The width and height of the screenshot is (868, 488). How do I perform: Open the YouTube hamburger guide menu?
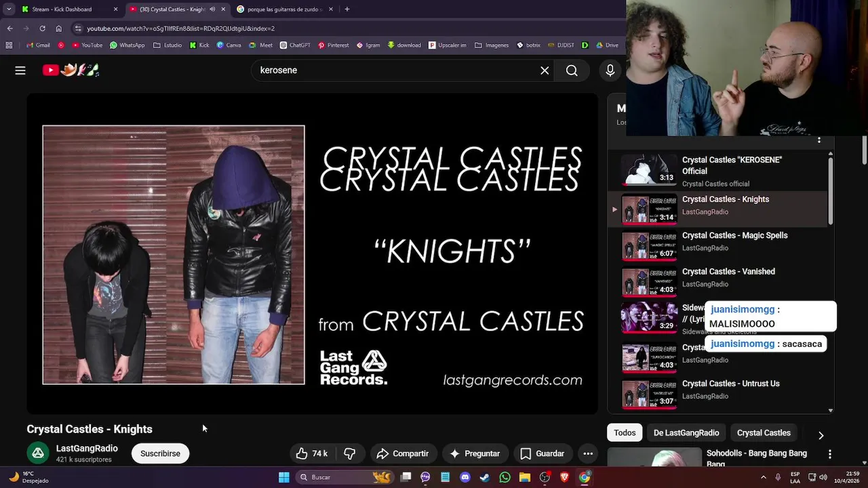click(20, 70)
